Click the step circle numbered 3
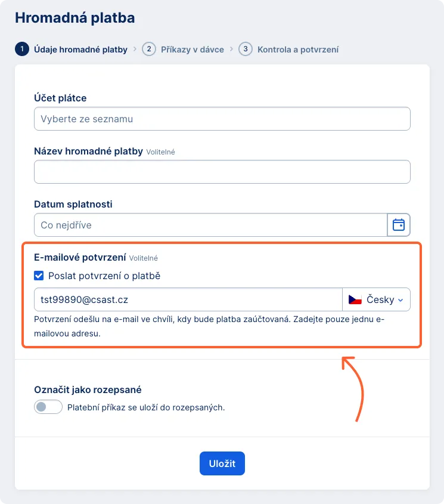Image resolution: width=444 pixels, height=504 pixels. 245,49
